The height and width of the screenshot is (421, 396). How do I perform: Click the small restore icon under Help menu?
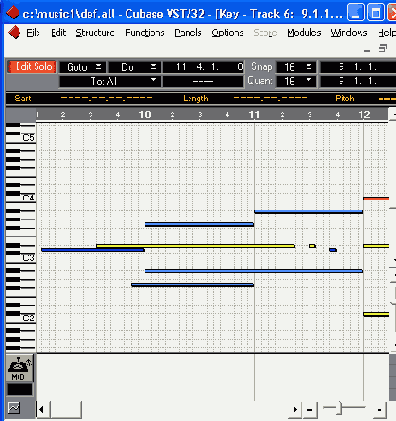[383, 49]
